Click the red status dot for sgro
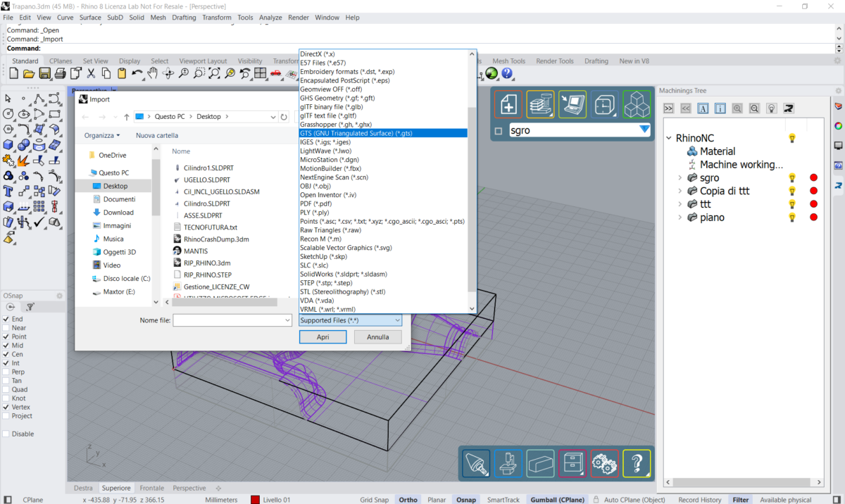The image size is (845, 504). tap(813, 178)
